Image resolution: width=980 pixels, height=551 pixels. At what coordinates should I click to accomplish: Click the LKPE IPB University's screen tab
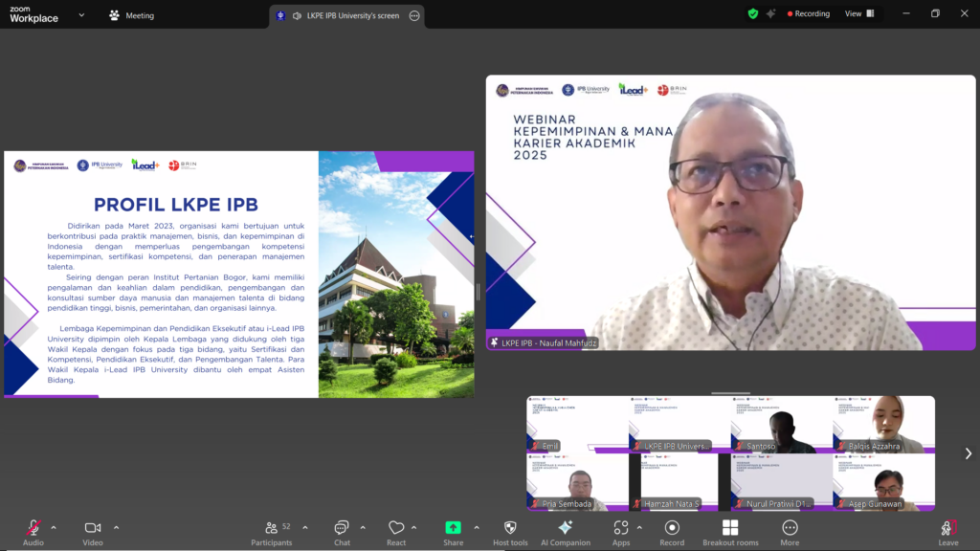(x=346, y=15)
